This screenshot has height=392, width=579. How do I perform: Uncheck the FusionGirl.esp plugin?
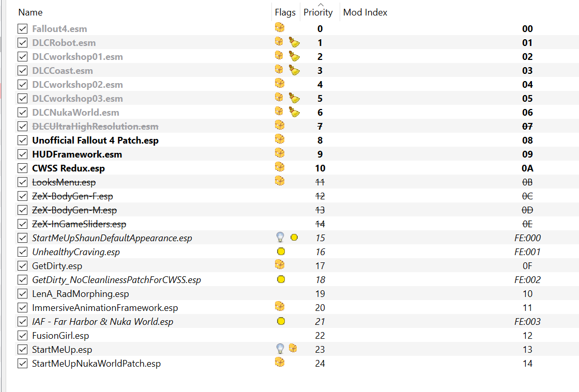coord(23,336)
